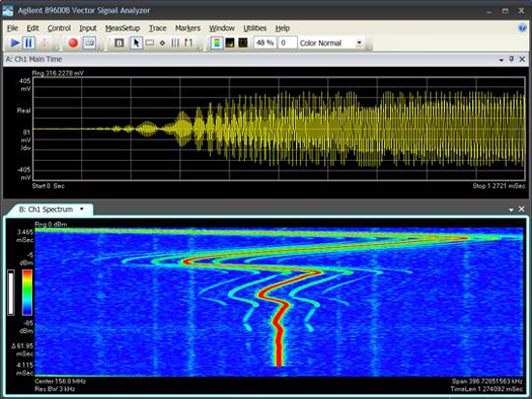Click the 48 % value field

point(265,43)
